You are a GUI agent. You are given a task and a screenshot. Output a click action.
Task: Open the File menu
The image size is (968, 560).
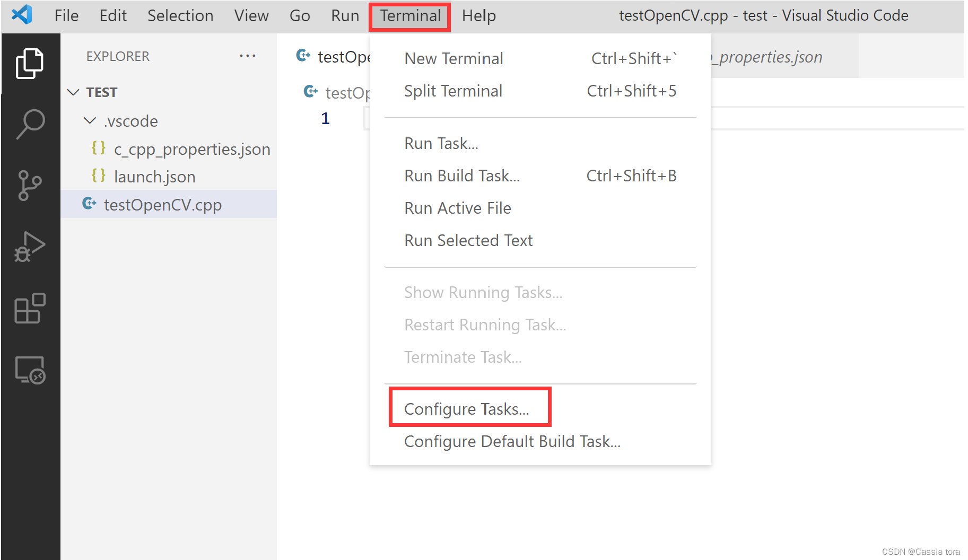tap(66, 16)
